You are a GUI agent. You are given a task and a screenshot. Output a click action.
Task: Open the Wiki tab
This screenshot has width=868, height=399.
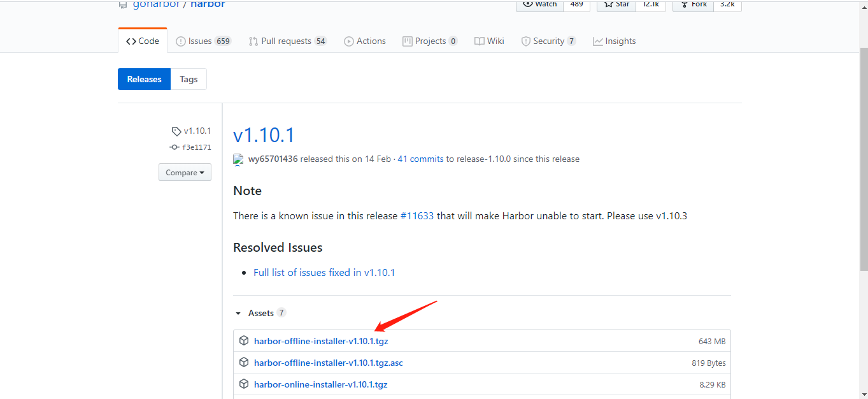pos(489,41)
